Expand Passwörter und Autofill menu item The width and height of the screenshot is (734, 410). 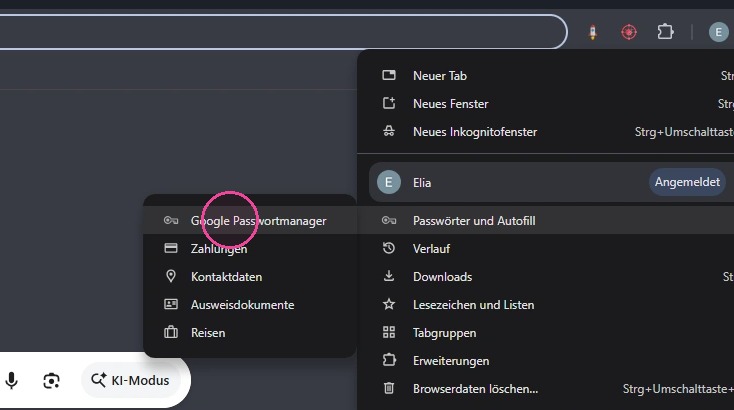546,220
